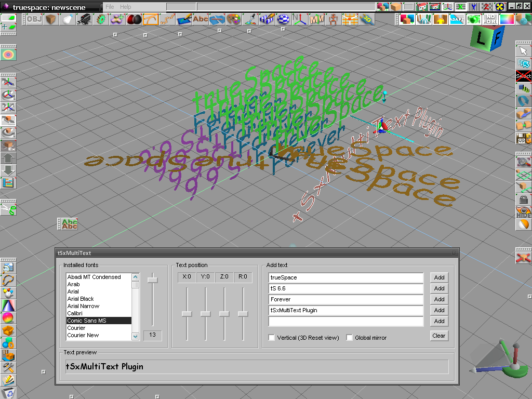Click the X:0 position slider handle
This screenshot has height=399, width=532.
[x=187, y=314]
